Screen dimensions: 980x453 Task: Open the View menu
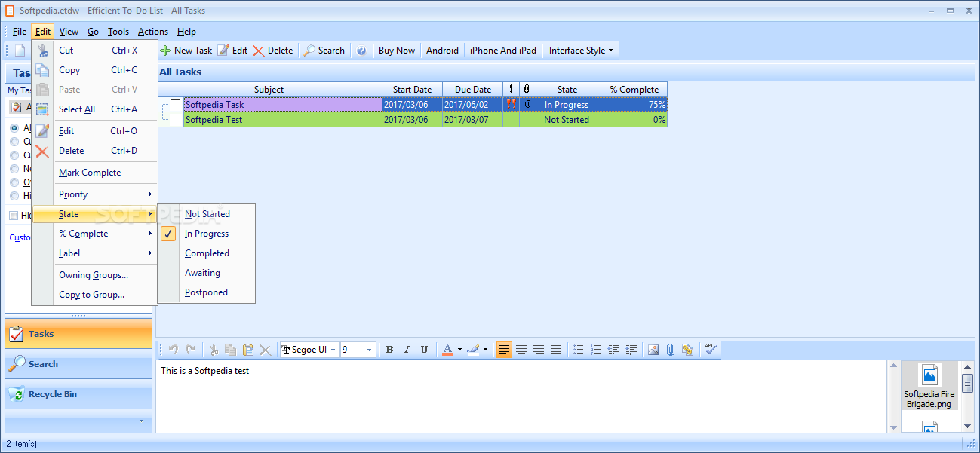pos(69,32)
